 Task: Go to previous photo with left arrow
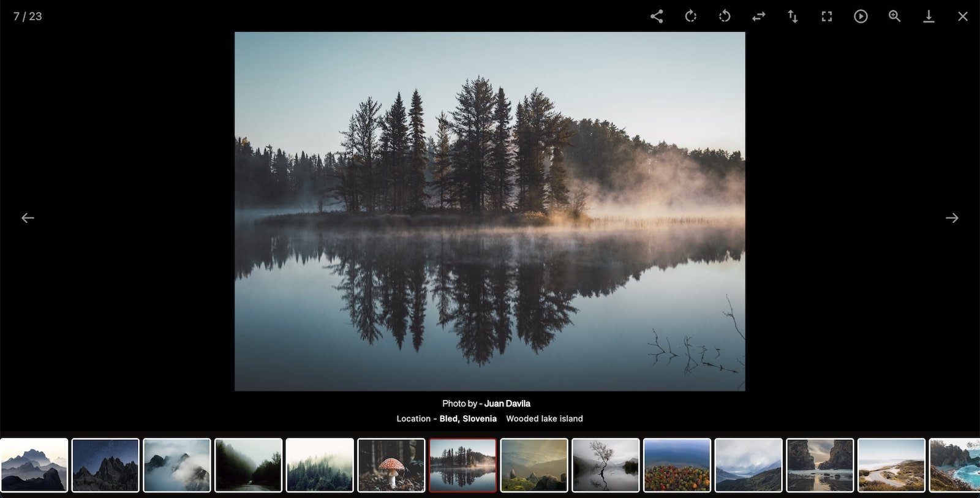[x=28, y=218]
